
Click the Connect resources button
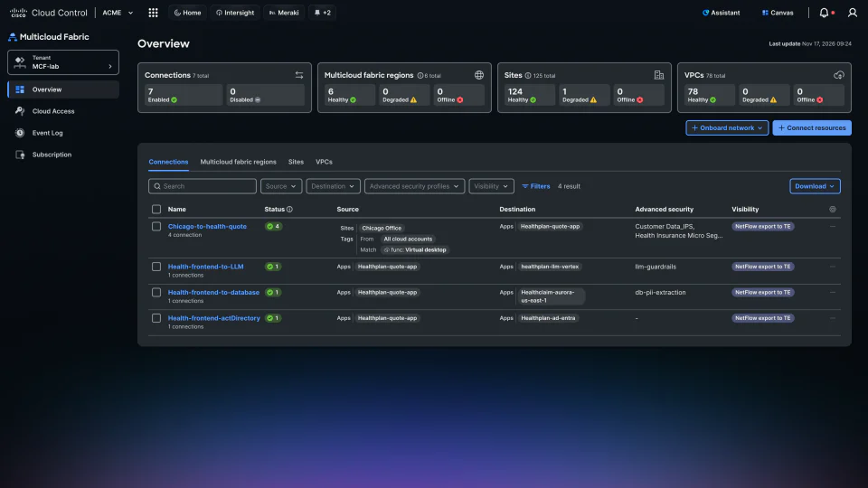point(812,127)
